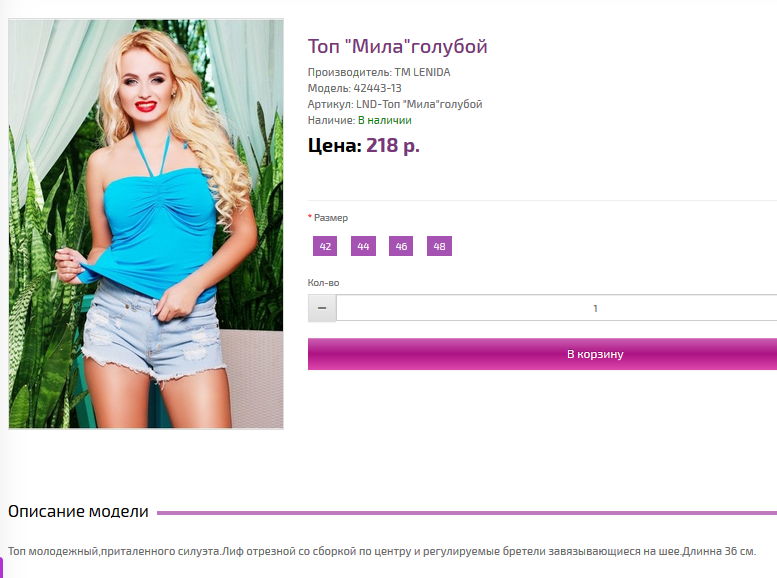Click the Модель: 42443-13 text

point(354,88)
